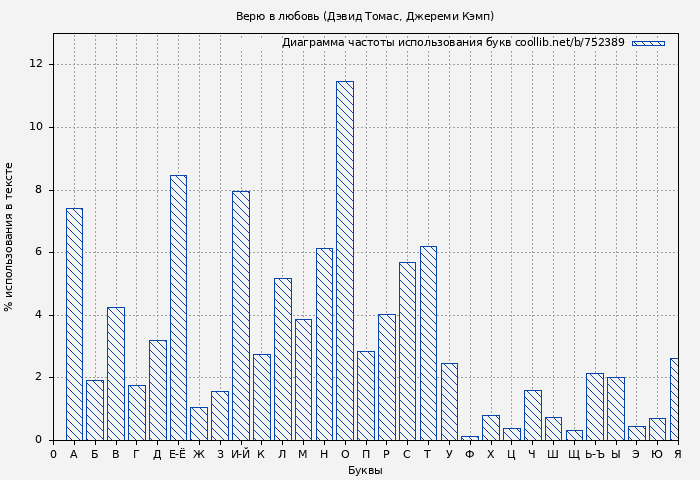Click the x-axis title 'Буквы'
Screen dimensions: 700x480
pos(364,470)
